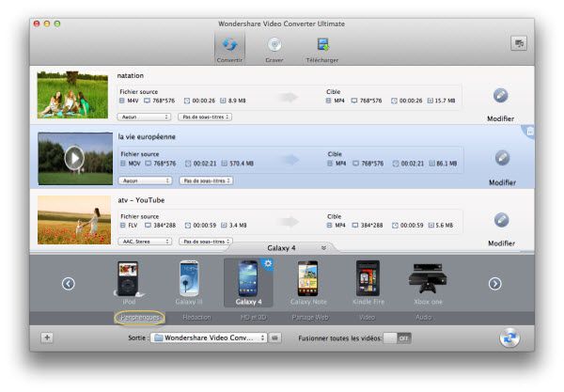Collapse the Galaxy 4 format panel chevron

pos(324,248)
